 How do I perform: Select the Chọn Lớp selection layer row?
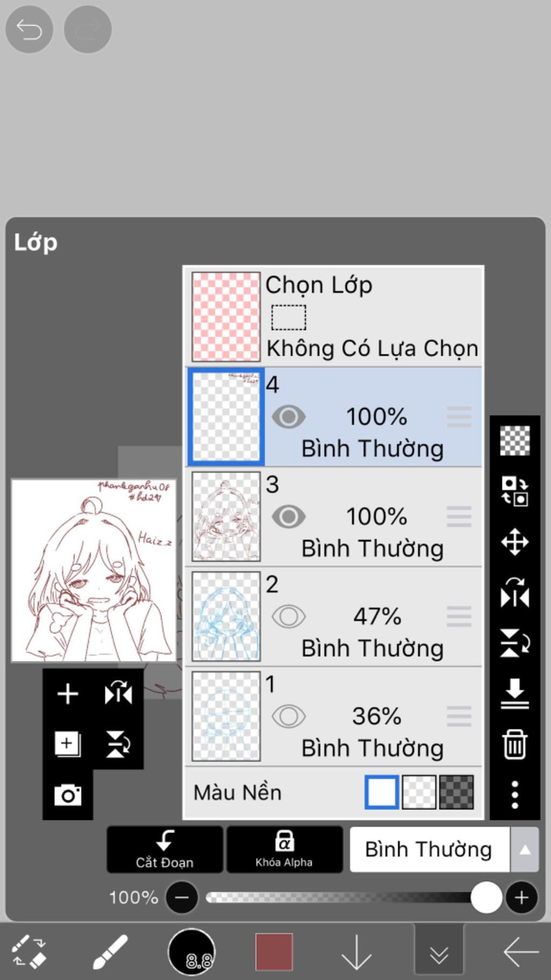point(334,317)
